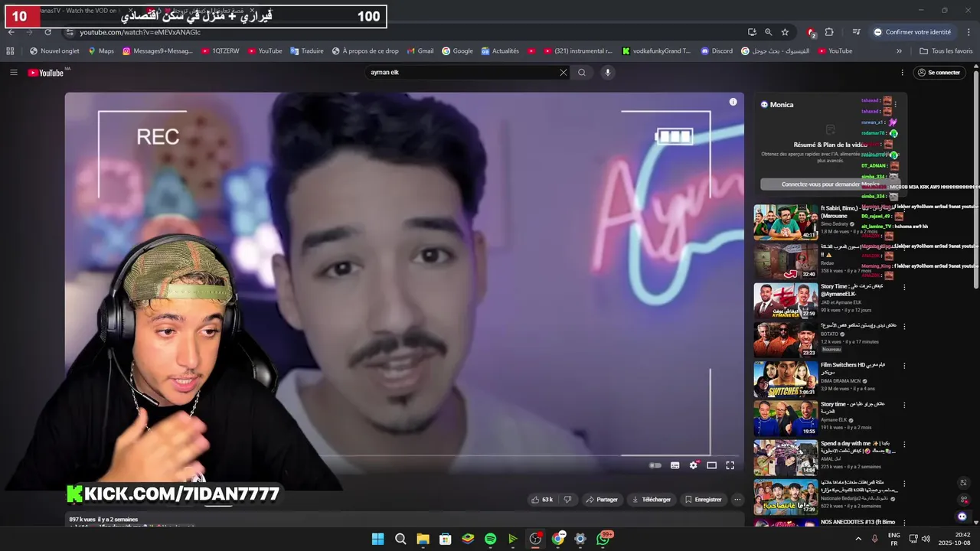Show hidden system tray icons
This screenshot has width=980, height=551.
(x=857, y=539)
